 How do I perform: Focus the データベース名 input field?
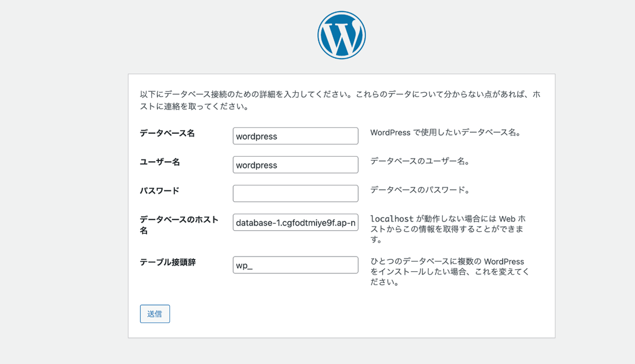(295, 136)
